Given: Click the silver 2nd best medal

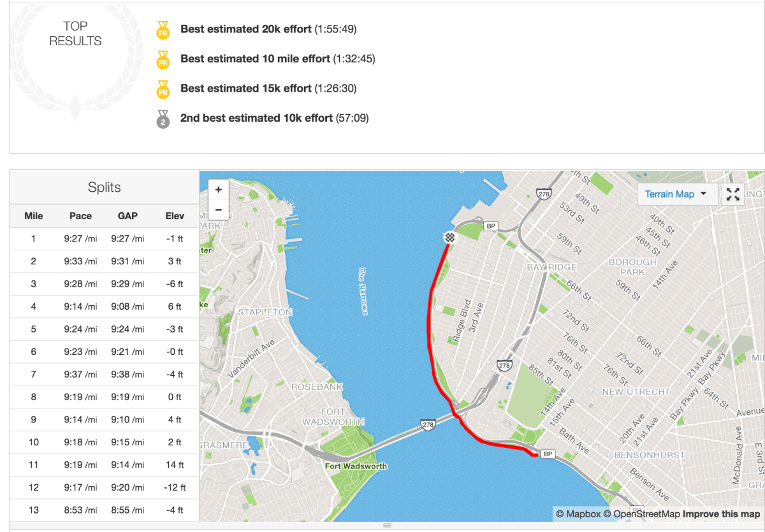Looking at the screenshot, I should pyautogui.click(x=163, y=119).
